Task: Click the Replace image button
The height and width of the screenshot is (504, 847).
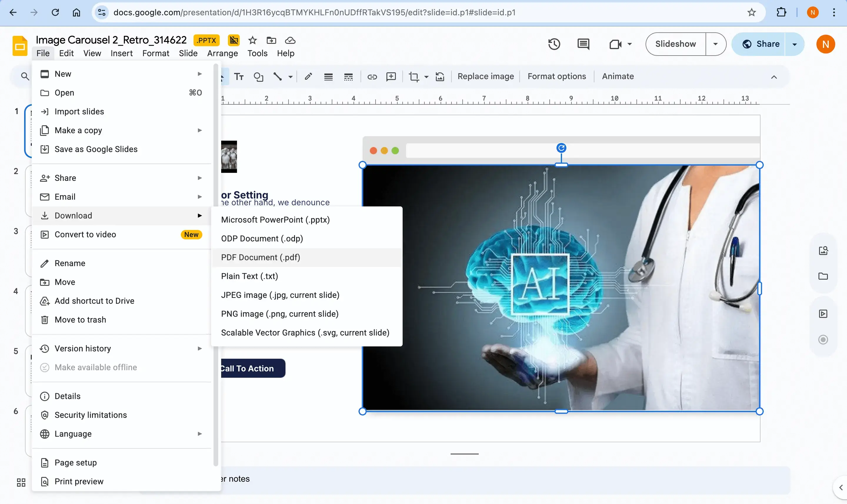Action: 485,76
